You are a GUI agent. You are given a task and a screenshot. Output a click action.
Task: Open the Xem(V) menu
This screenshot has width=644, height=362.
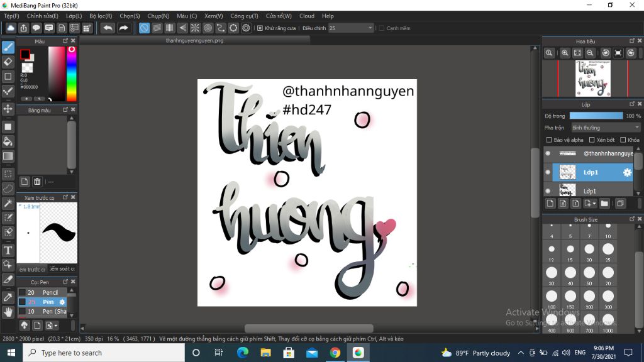click(214, 16)
